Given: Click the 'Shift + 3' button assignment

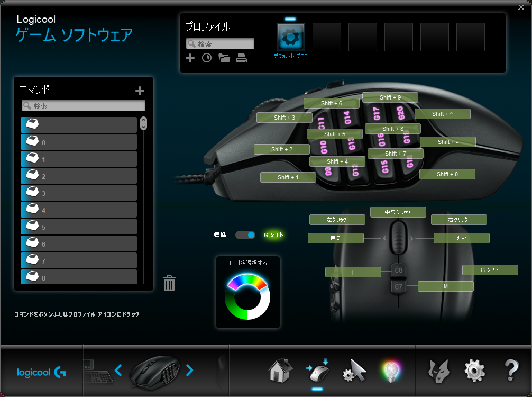Looking at the screenshot, I should 285,118.
